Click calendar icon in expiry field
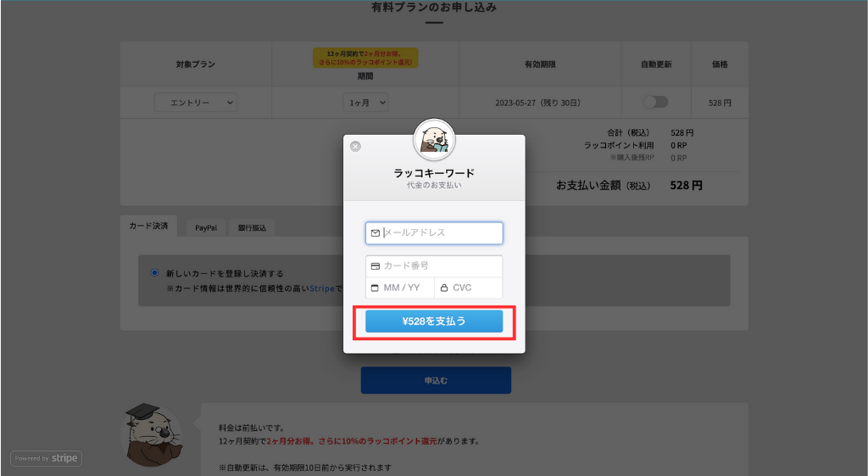 [x=375, y=288]
